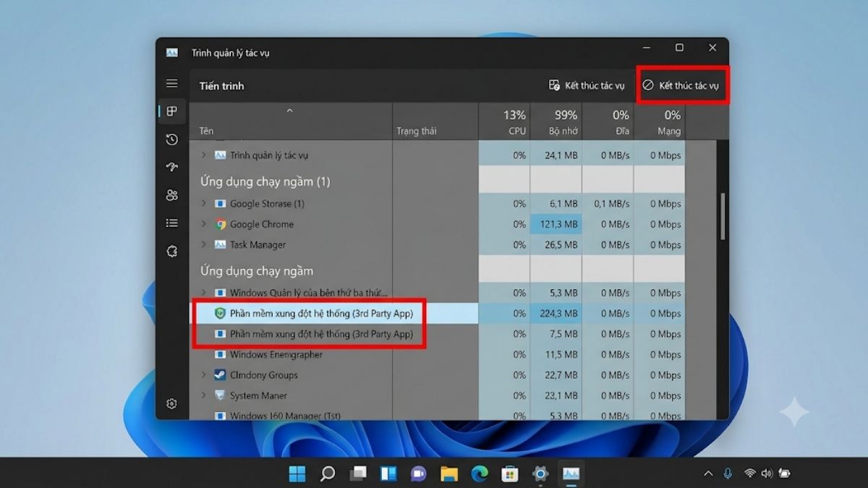The width and height of the screenshot is (868, 488).
Task: Launch File Explorer from the taskbar
Action: click(x=449, y=474)
